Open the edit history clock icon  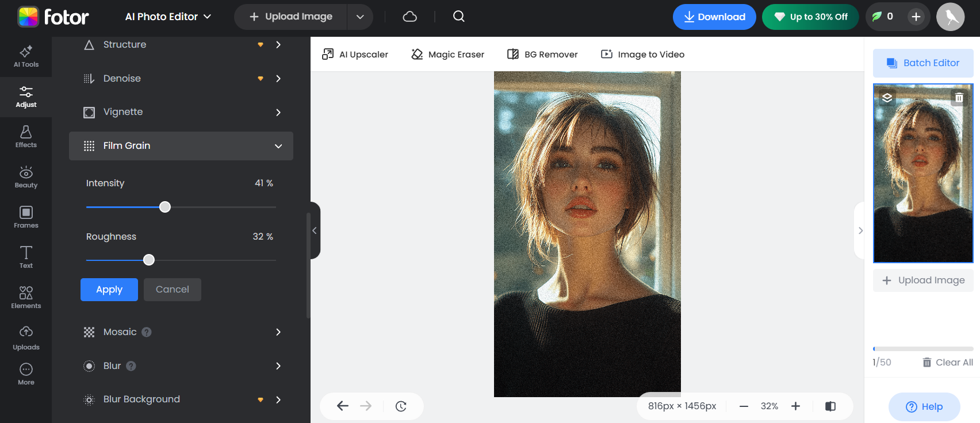[x=401, y=406]
